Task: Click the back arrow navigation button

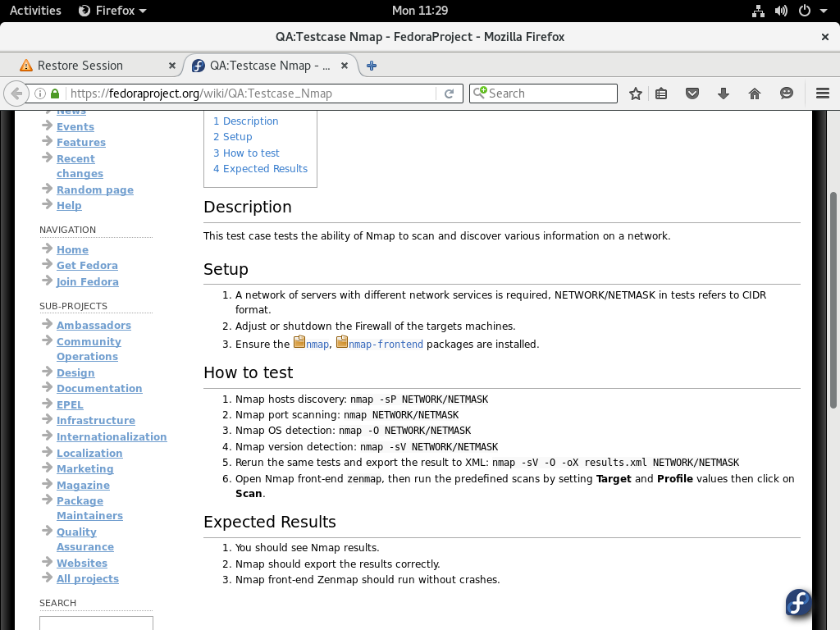Action: [16, 94]
